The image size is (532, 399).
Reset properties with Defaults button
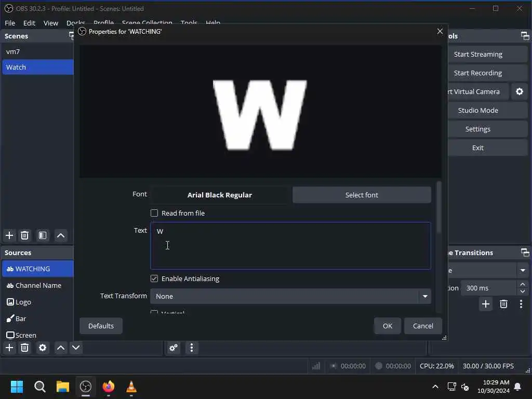click(x=101, y=326)
